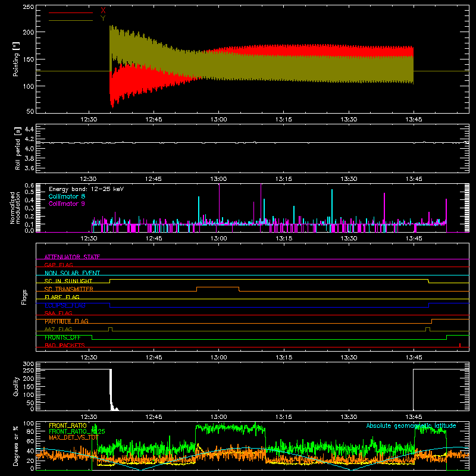Click the 13:45 time label under Pointing plot
Image resolution: width=476 pixels, height=476 pixels.
[414, 120]
